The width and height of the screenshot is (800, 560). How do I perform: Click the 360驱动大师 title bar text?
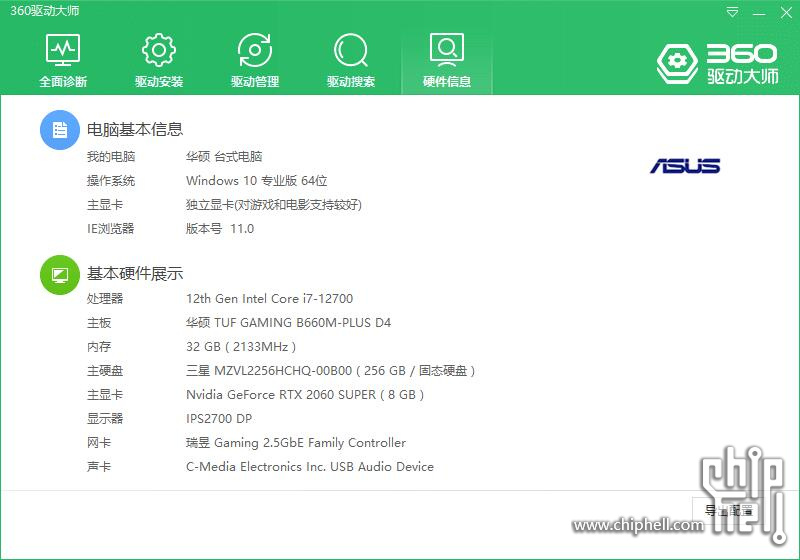(44, 11)
